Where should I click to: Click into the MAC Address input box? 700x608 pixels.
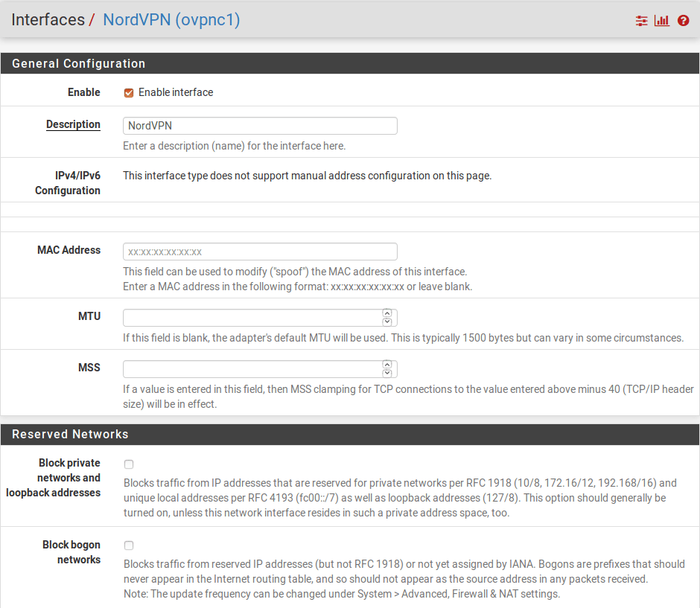pos(260,252)
